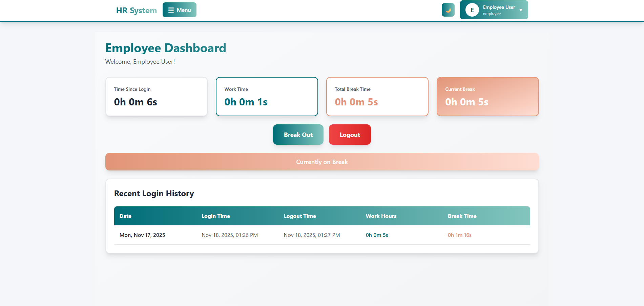
Task: Expand the Employee User account dropdown arrow
Action: (521, 10)
